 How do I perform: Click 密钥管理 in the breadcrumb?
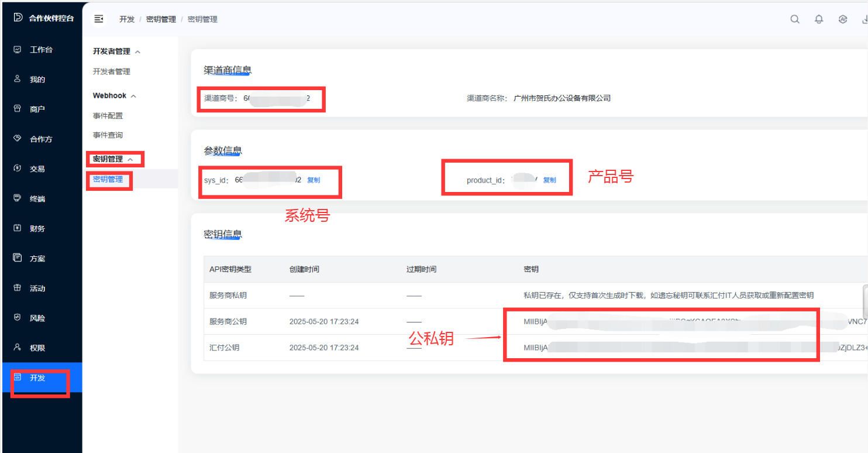[x=161, y=19]
